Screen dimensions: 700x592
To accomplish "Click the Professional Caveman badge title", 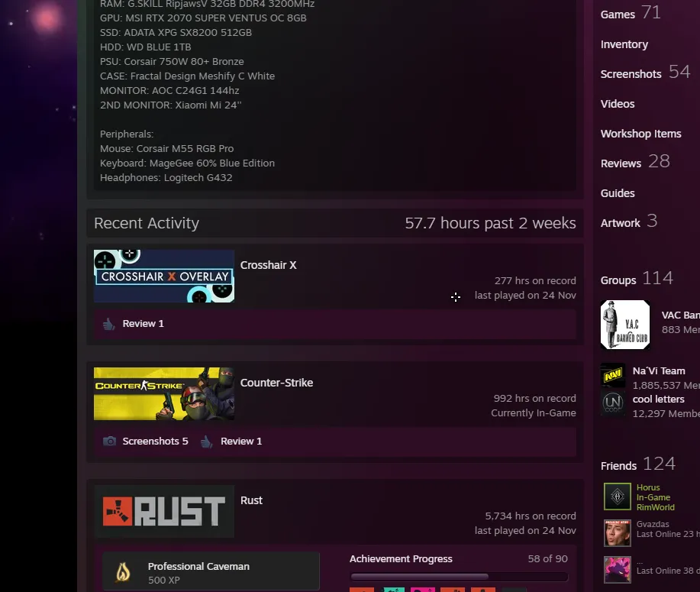I will pos(198,566).
